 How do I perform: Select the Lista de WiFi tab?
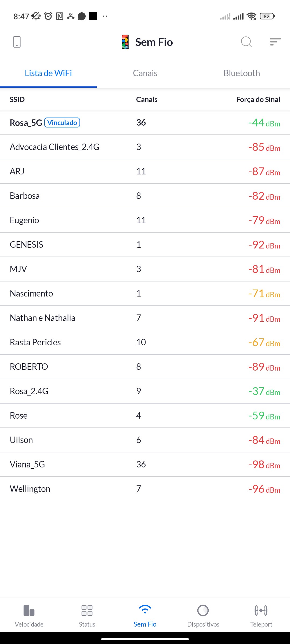pyautogui.click(x=48, y=73)
